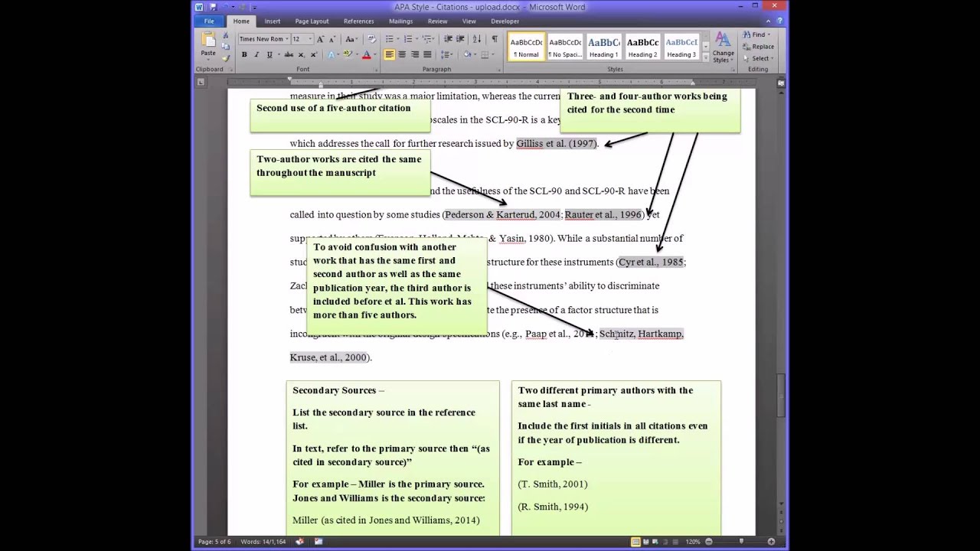Image resolution: width=980 pixels, height=551 pixels.
Task: Open the font size combo box
Action: [302, 39]
